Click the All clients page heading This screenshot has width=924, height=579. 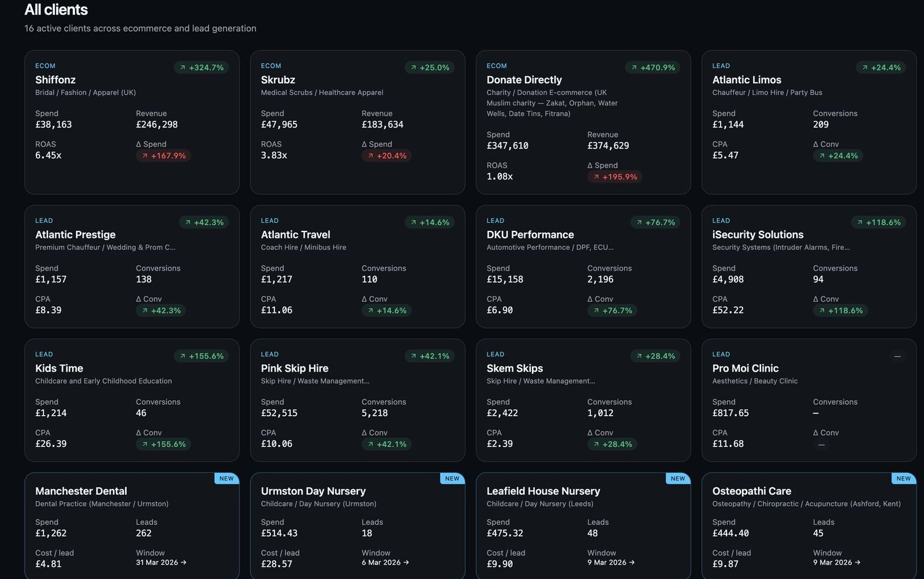[56, 10]
